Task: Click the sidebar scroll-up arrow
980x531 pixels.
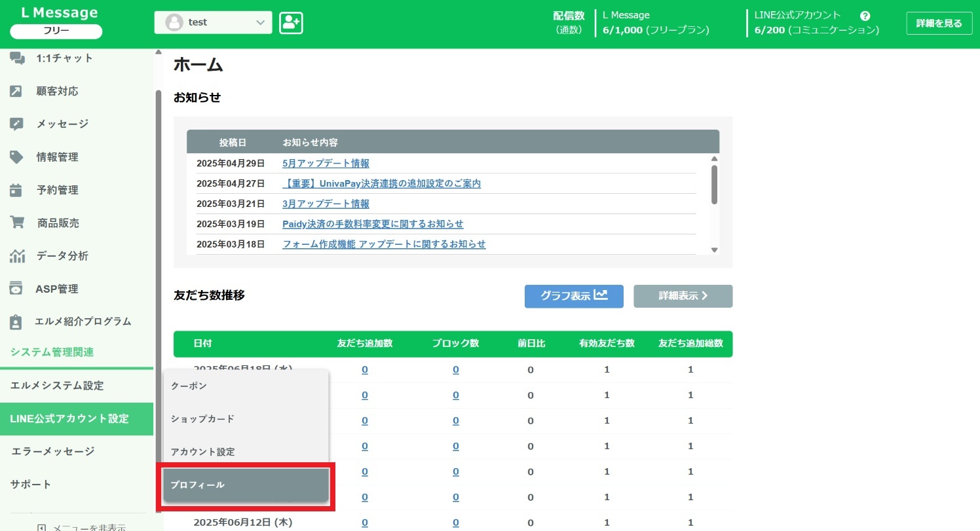Action: pos(158,52)
